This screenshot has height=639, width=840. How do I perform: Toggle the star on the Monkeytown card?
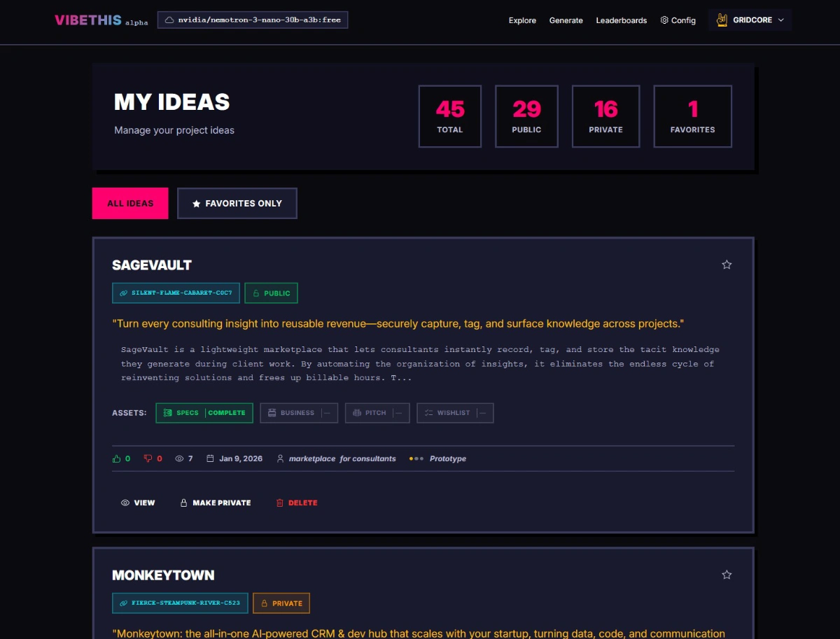coord(727,575)
